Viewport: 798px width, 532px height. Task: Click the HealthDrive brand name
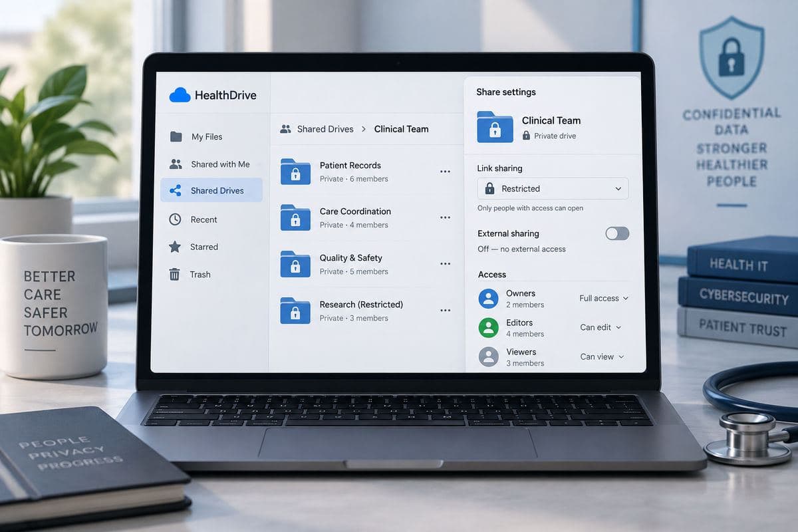(225, 95)
